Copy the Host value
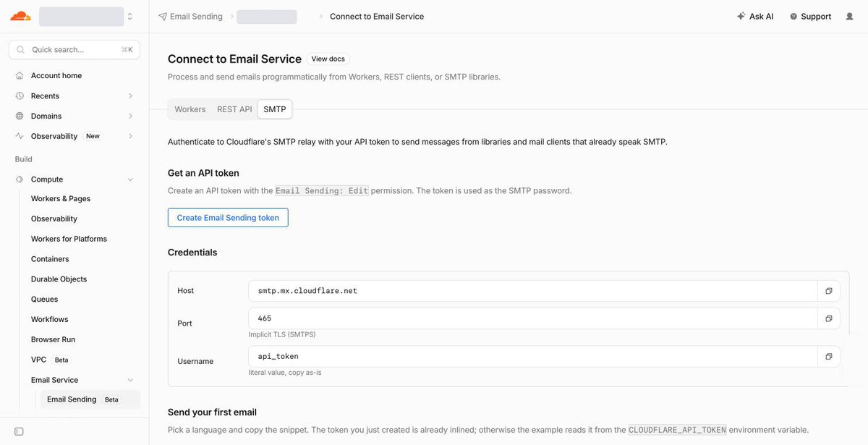This screenshot has width=868, height=445. (829, 291)
